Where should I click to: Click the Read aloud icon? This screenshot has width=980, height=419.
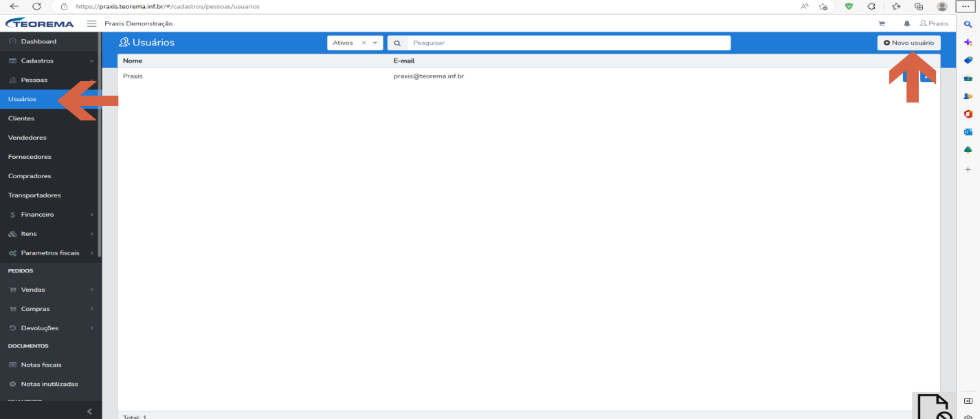[x=805, y=6]
